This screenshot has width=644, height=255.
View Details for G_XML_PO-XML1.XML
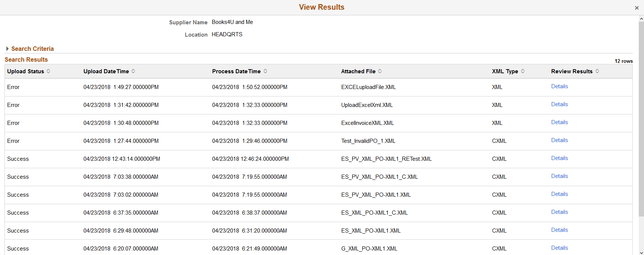click(559, 248)
